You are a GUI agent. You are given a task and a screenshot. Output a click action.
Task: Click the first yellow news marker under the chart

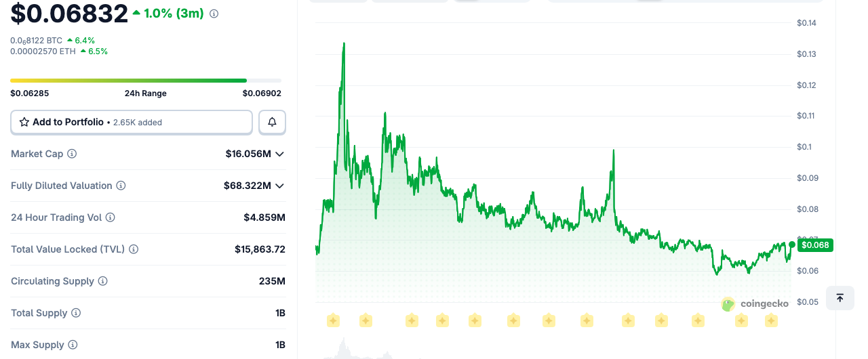click(333, 320)
